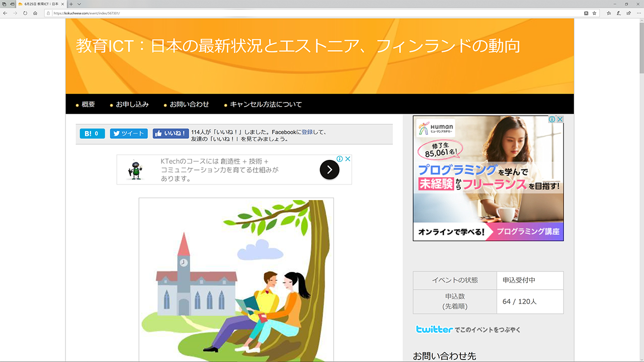This screenshot has width=644, height=362.
Task: Click the padlock site info icon
Action: [48, 13]
